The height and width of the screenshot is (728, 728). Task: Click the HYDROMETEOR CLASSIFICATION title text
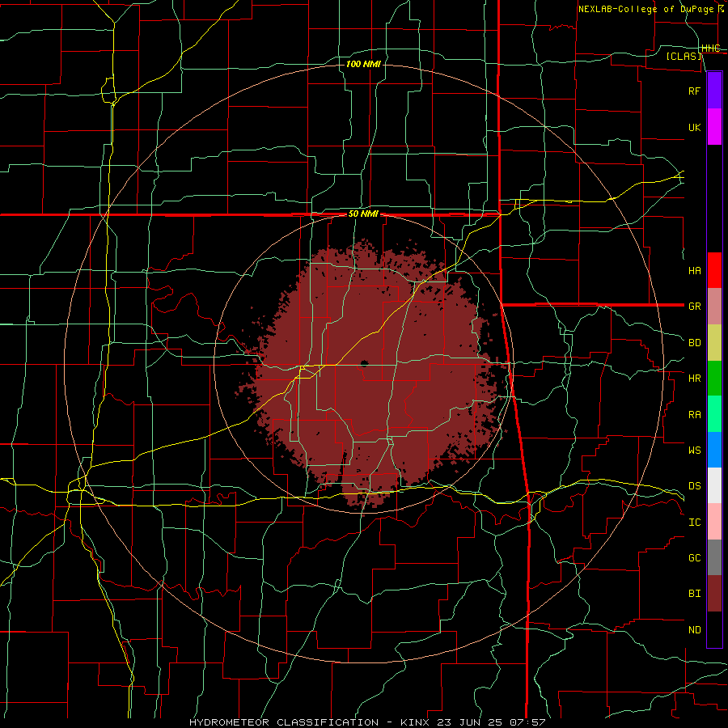284,722
